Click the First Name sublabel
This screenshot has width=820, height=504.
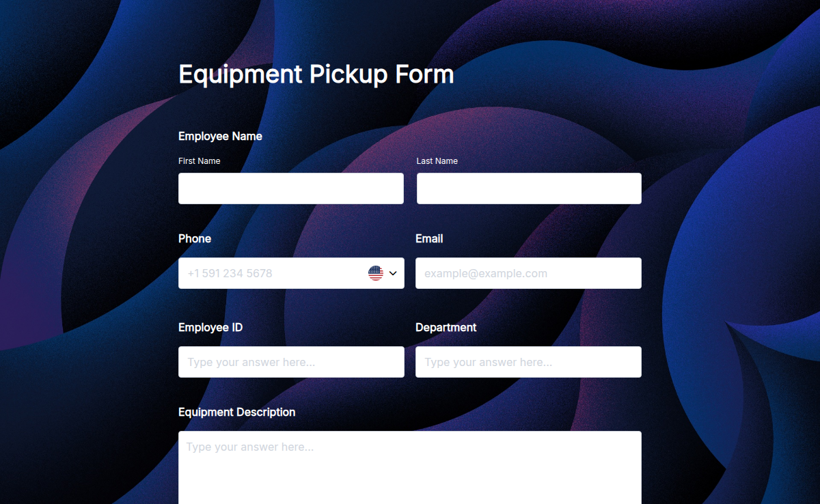199,160
